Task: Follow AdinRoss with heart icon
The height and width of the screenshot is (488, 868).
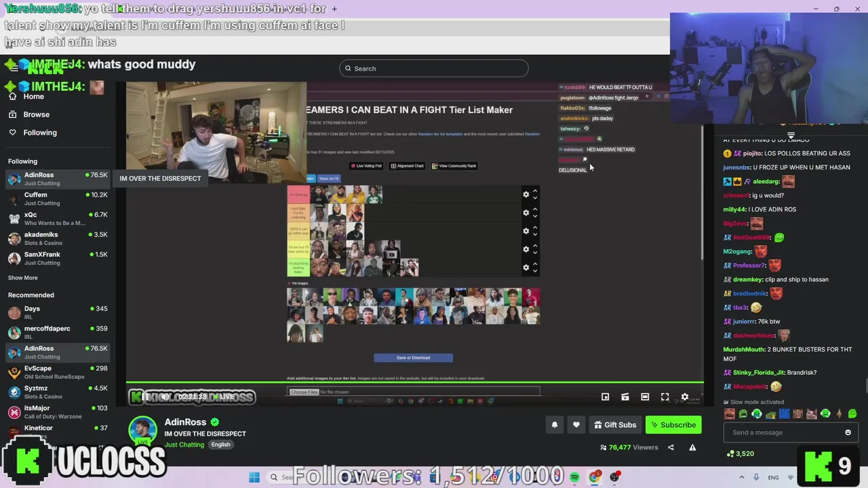Action: tap(576, 425)
